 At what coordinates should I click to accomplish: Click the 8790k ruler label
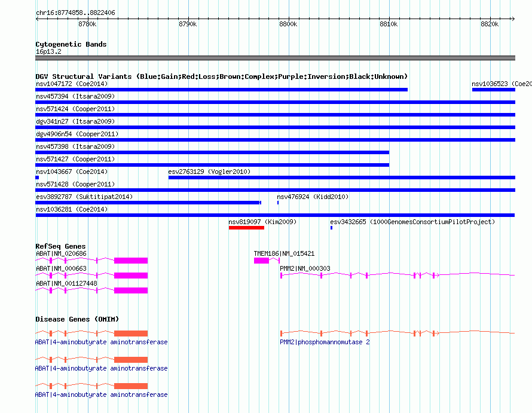point(188,24)
